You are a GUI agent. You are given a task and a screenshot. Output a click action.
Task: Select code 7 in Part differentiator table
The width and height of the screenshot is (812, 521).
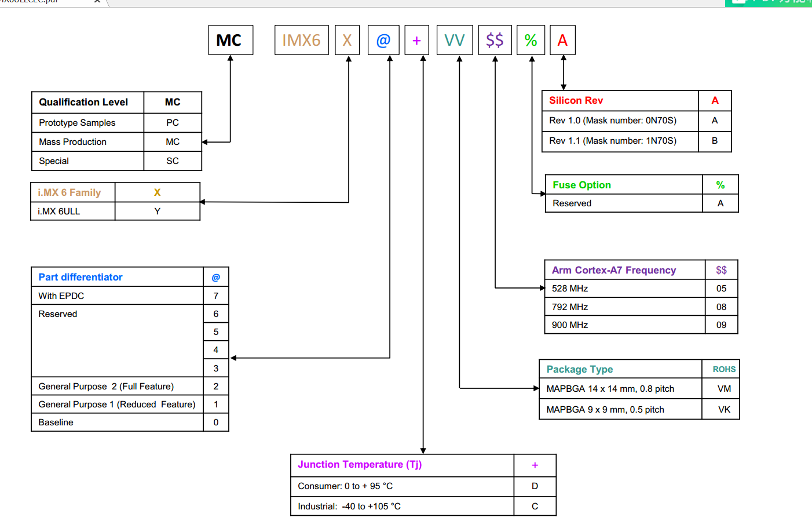coord(216,296)
